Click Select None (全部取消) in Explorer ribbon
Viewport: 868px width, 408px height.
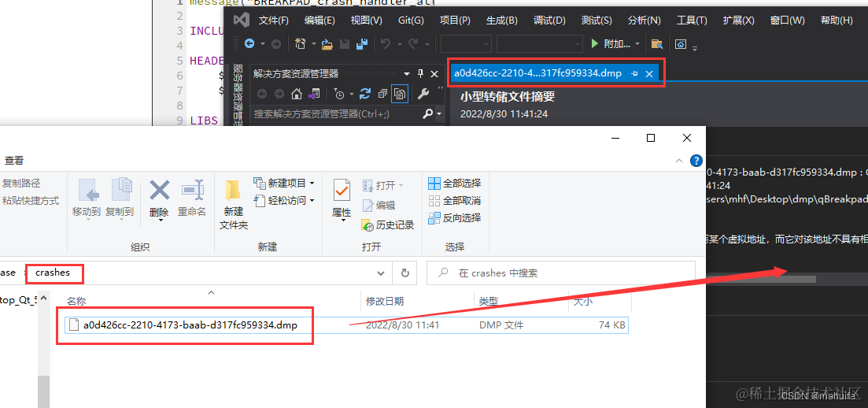click(x=455, y=200)
